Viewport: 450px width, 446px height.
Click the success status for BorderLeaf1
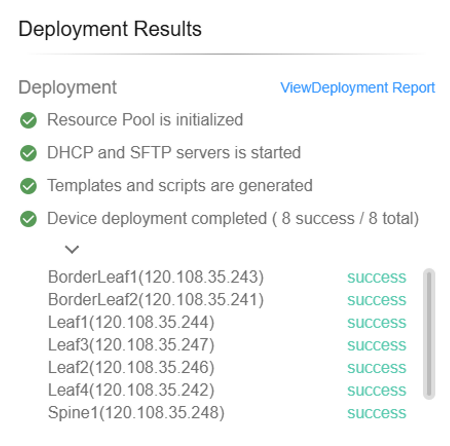[x=377, y=278]
